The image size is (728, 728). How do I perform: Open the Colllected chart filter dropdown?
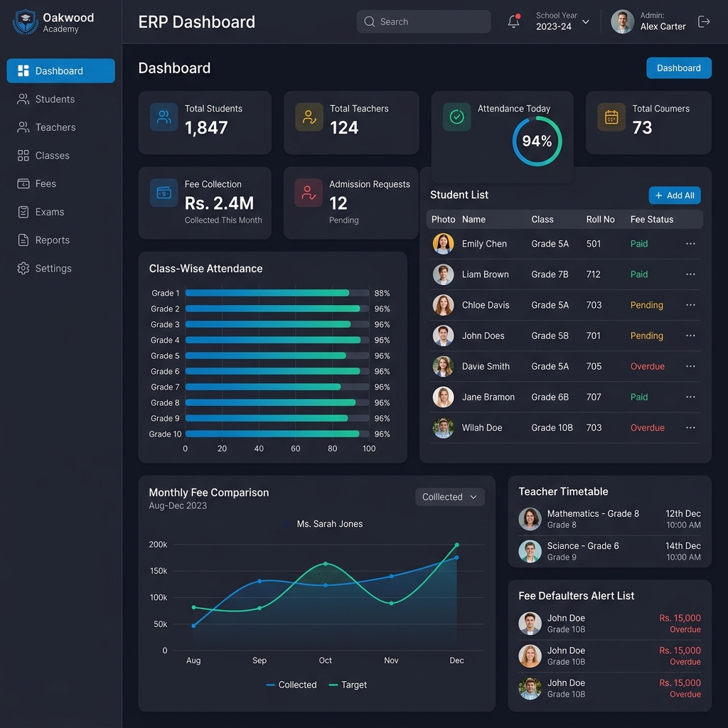tap(450, 497)
